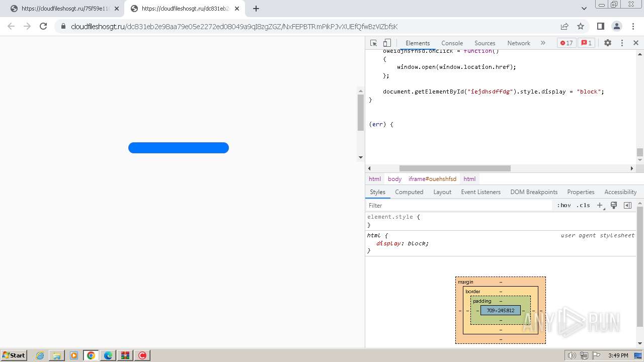Bookmark this page star icon
The width and height of the screenshot is (644, 362).
pos(581,26)
